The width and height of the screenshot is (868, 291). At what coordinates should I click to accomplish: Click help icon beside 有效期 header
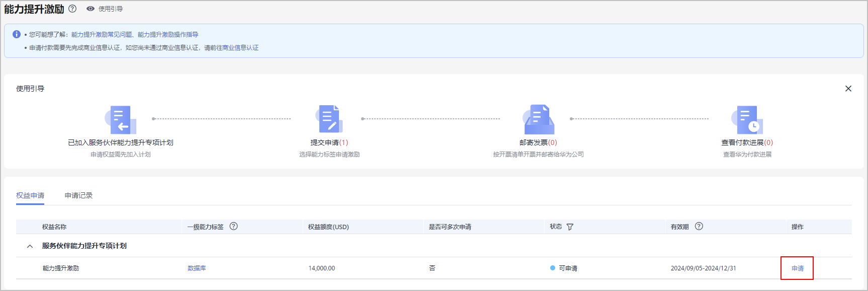[x=699, y=226]
